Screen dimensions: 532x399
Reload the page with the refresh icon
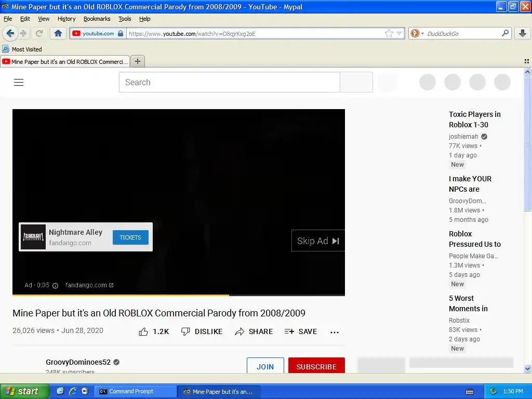(x=39, y=33)
